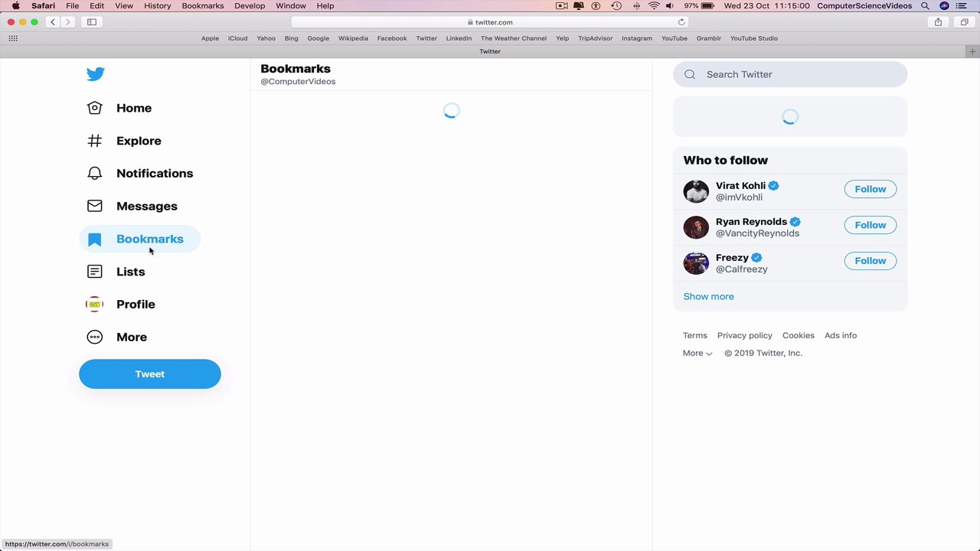This screenshot has width=980, height=551.
Task: Open the Instagram favorites bookmark
Action: click(637, 38)
